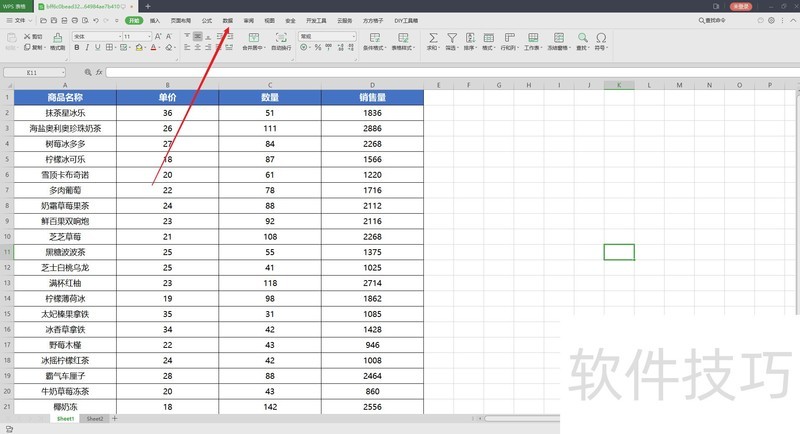Copy selection with 复制 button
Screen dimensions: 800x434
pos(33,47)
